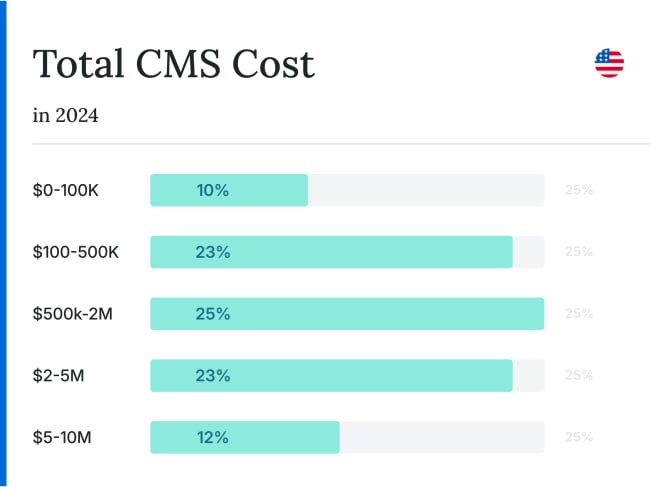Viewport: 650px width, 487px height.
Task: Click the 25% value inside the $500k-2M bar
Action: coord(213,314)
